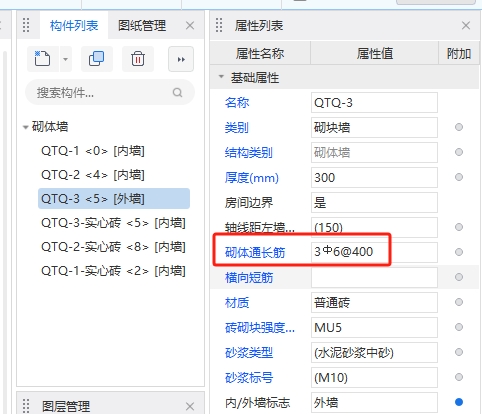The image size is (482, 414).
Task: Click the 房间边界 property label
Action: pyautogui.click(x=249, y=203)
